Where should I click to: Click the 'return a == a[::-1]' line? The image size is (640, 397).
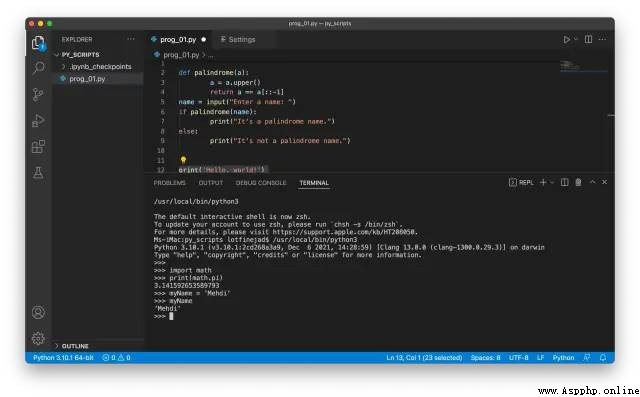point(247,92)
